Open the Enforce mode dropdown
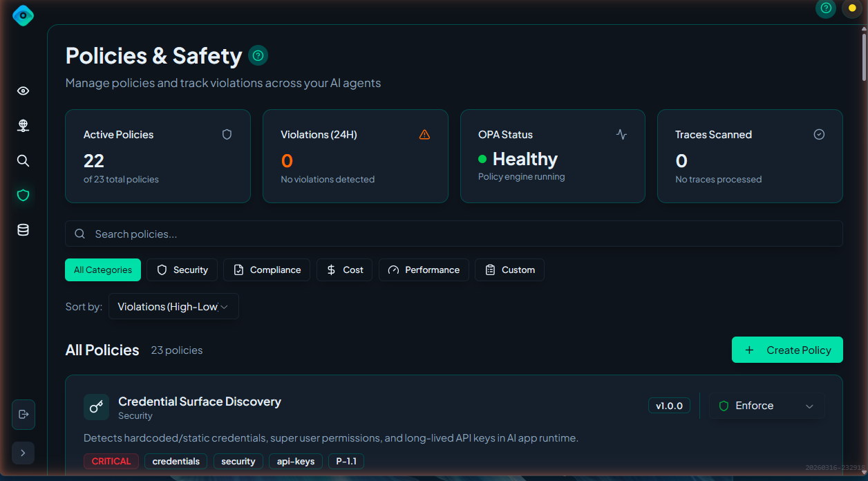 766,406
